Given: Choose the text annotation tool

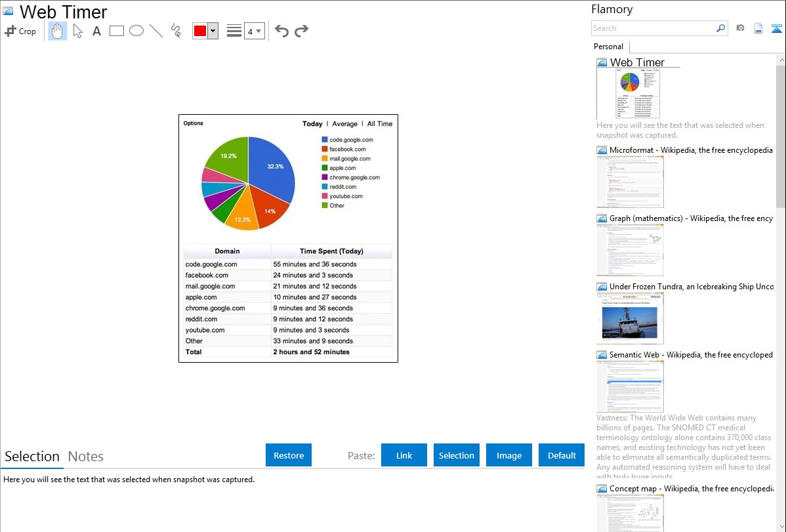Looking at the screenshot, I should tap(96, 31).
